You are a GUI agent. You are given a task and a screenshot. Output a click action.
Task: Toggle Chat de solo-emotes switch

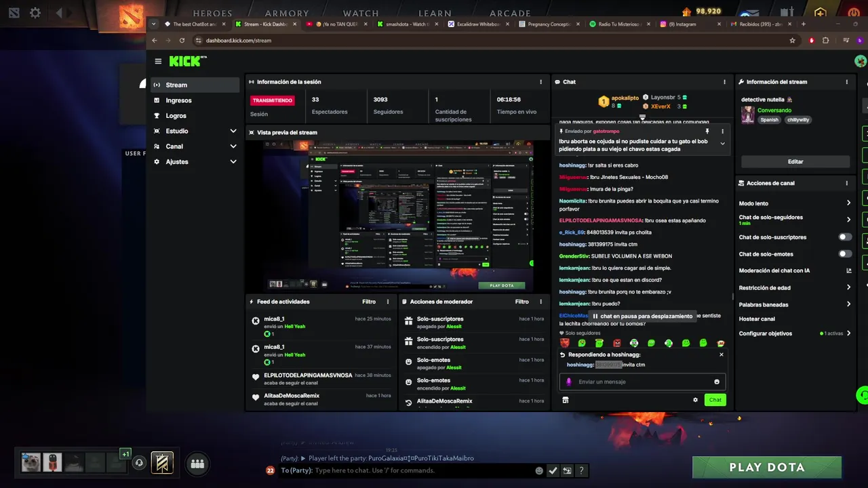point(845,254)
